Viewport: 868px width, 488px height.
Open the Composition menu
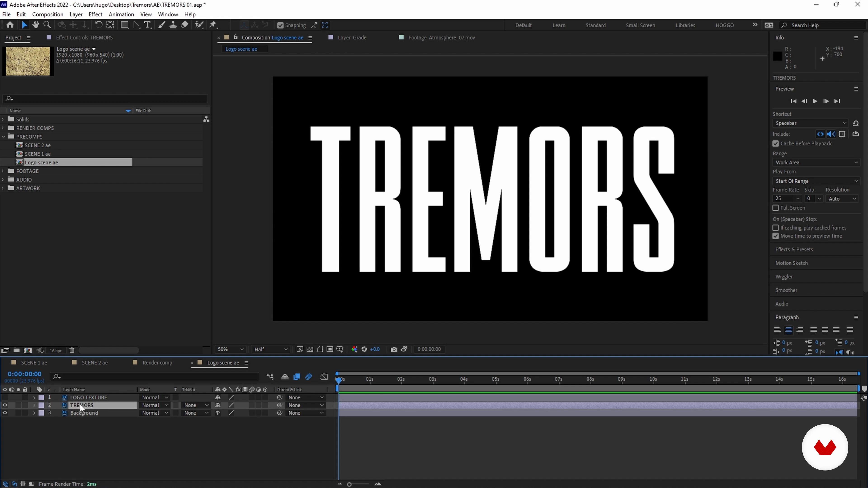point(47,14)
